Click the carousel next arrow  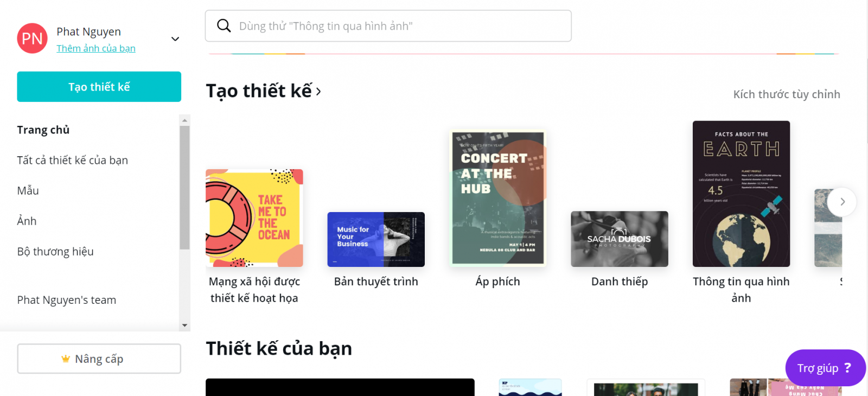842,202
